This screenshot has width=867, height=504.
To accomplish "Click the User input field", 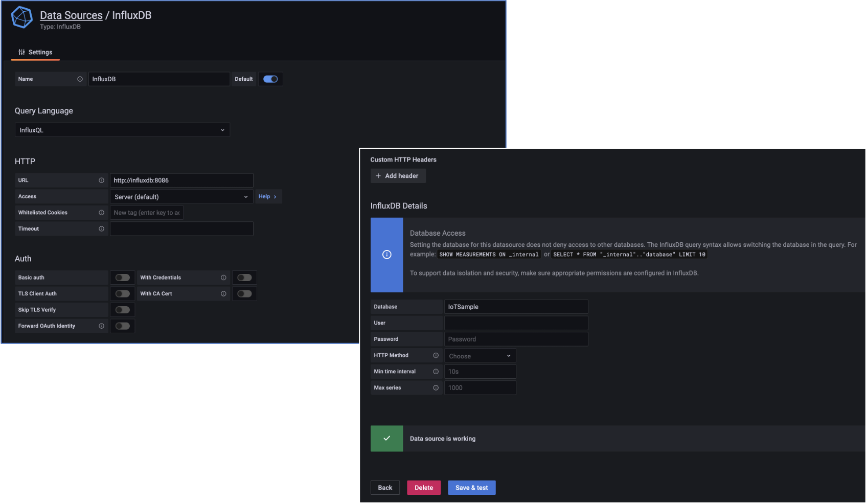I will pyautogui.click(x=516, y=323).
